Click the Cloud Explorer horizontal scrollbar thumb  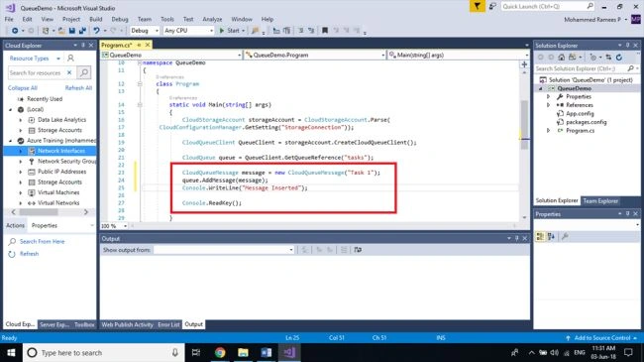(39, 212)
